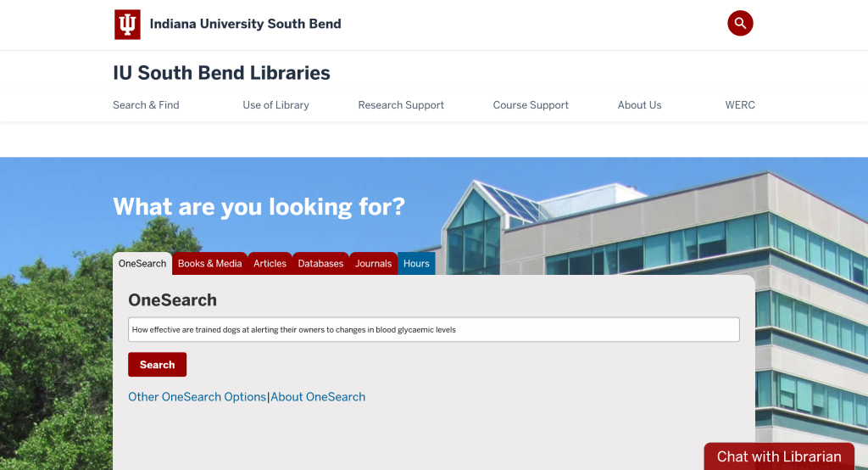Open About OneSearch link
Screen dimensions: 868x470
318,397
